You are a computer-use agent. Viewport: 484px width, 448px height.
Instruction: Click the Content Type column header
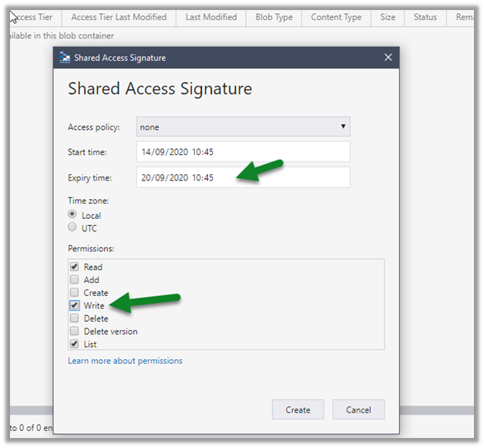(x=335, y=17)
